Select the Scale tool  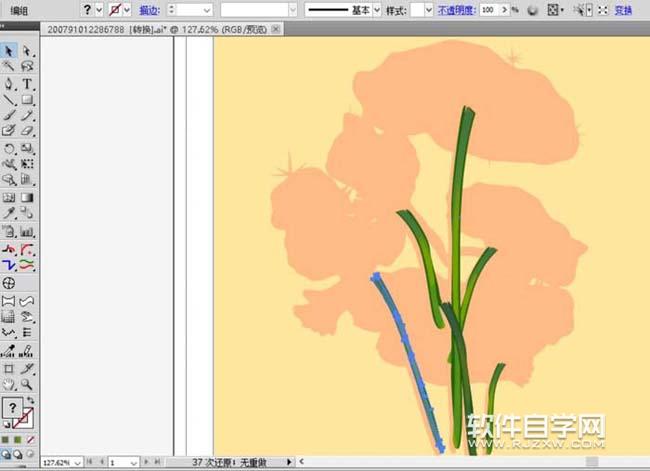(x=27, y=148)
